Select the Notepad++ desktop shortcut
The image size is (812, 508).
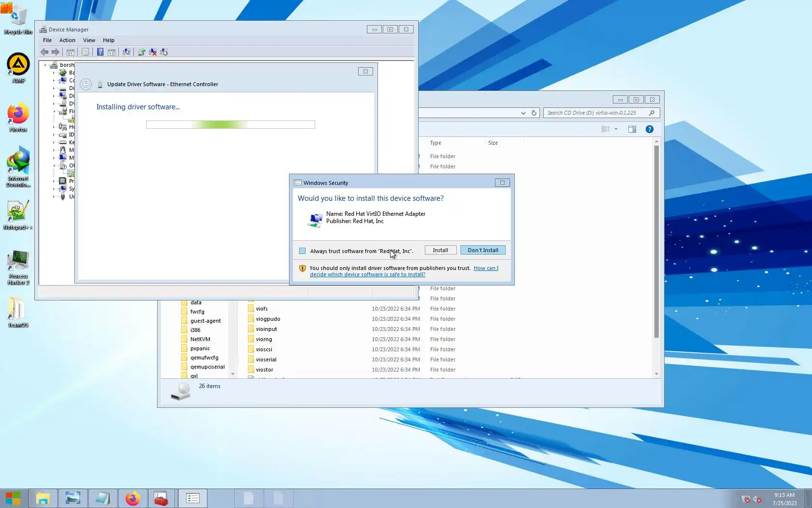click(x=18, y=215)
